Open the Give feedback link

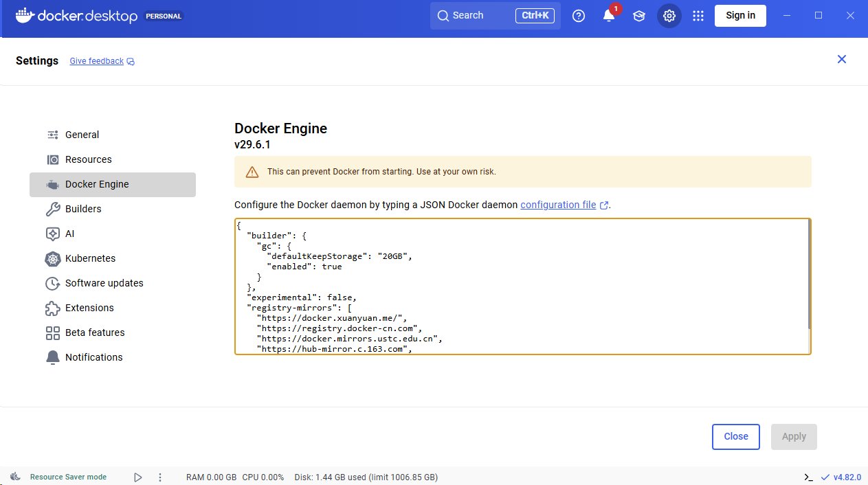point(97,61)
